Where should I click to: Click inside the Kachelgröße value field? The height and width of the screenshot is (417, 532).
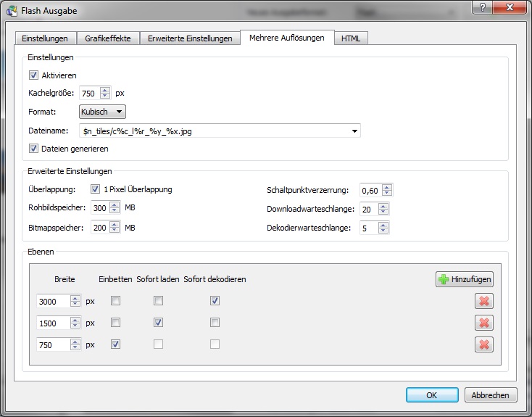[x=89, y=93]
